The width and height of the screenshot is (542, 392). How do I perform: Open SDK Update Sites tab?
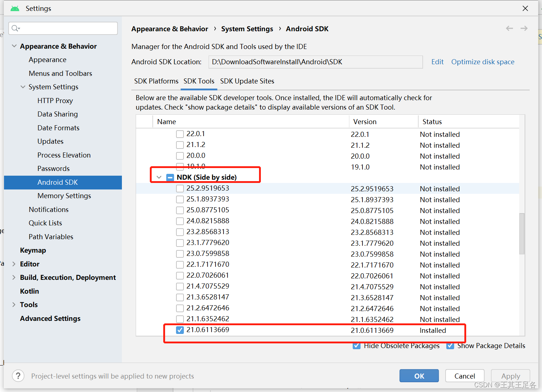click(247, 81)
